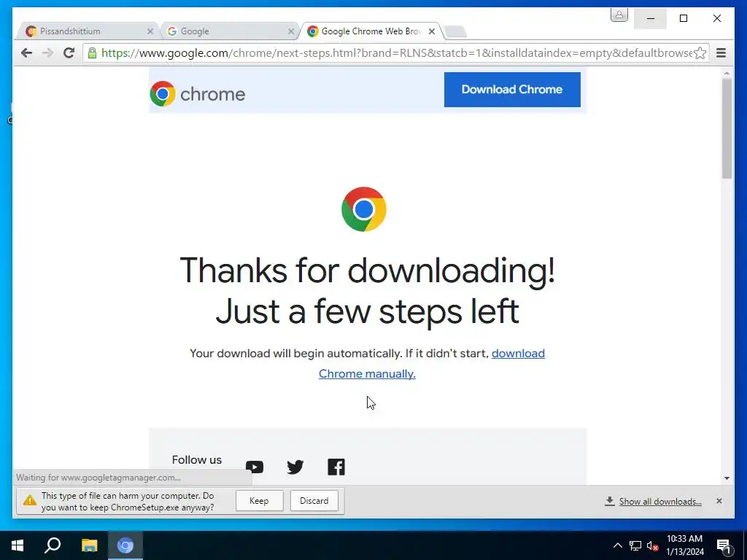This screenshot has height=560, width=747.
Task: Open the taskbar clock showing 10:33 AM
Action: pos(684,545)
